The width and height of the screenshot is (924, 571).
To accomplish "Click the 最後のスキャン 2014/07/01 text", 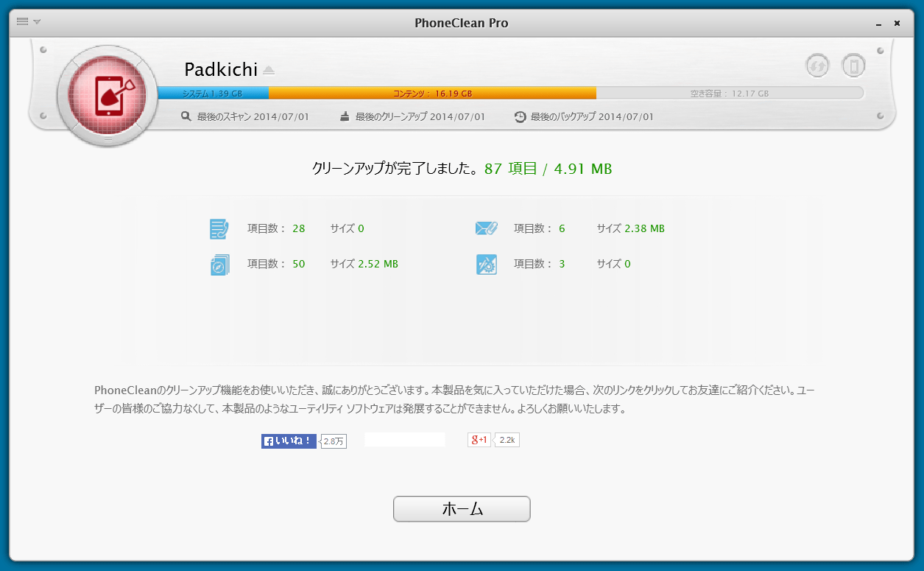I will click(253, 116).
